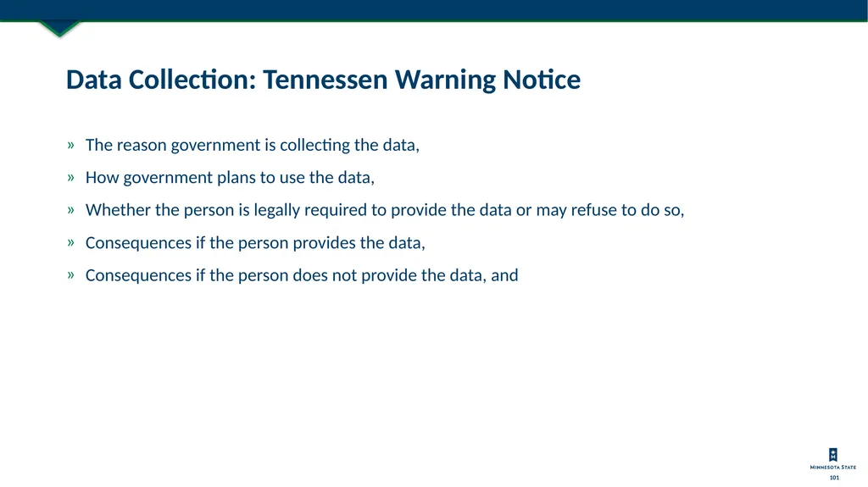
Task: Click the bullet marker before "Whether the person"
Action: pos(71,210)
